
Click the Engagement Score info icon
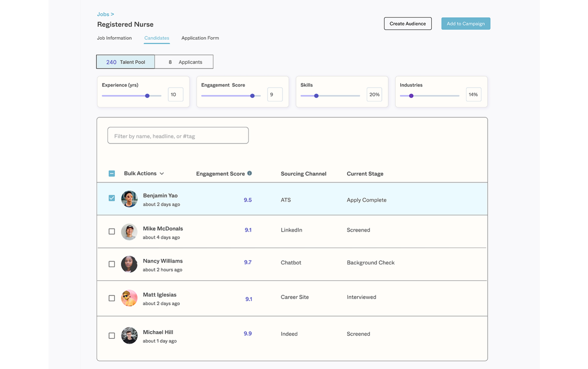point(249,173)
